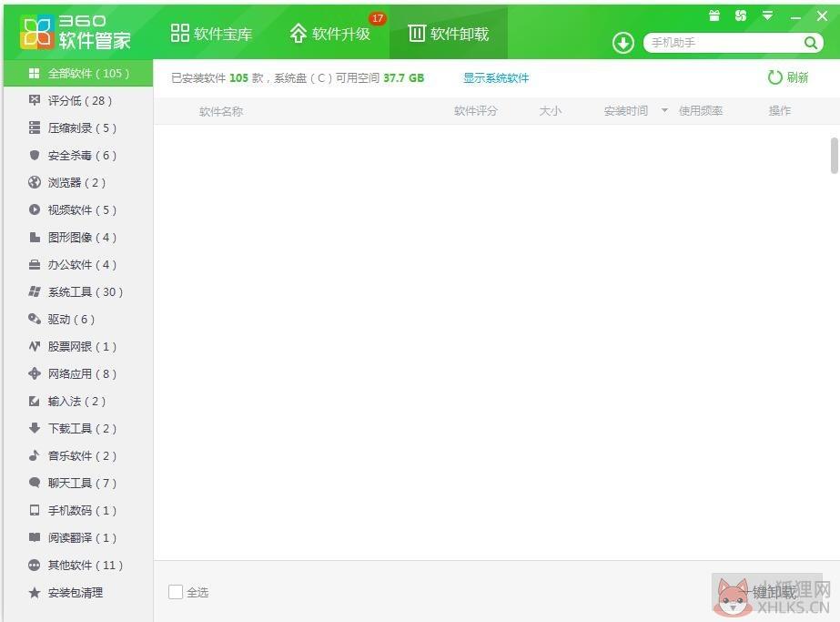Check the 全选 checkbox
This screenshot has height=622, width=840.
point(175,592)
